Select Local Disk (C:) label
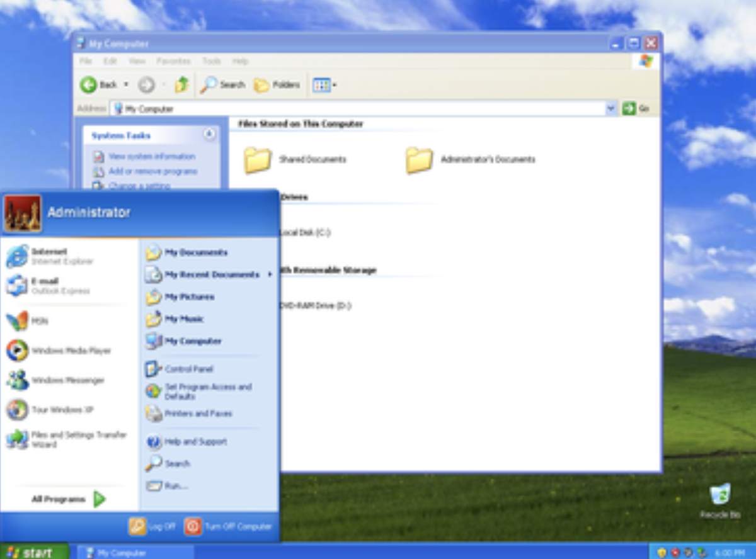The image size is (756, 559). [x=305, y=232]
